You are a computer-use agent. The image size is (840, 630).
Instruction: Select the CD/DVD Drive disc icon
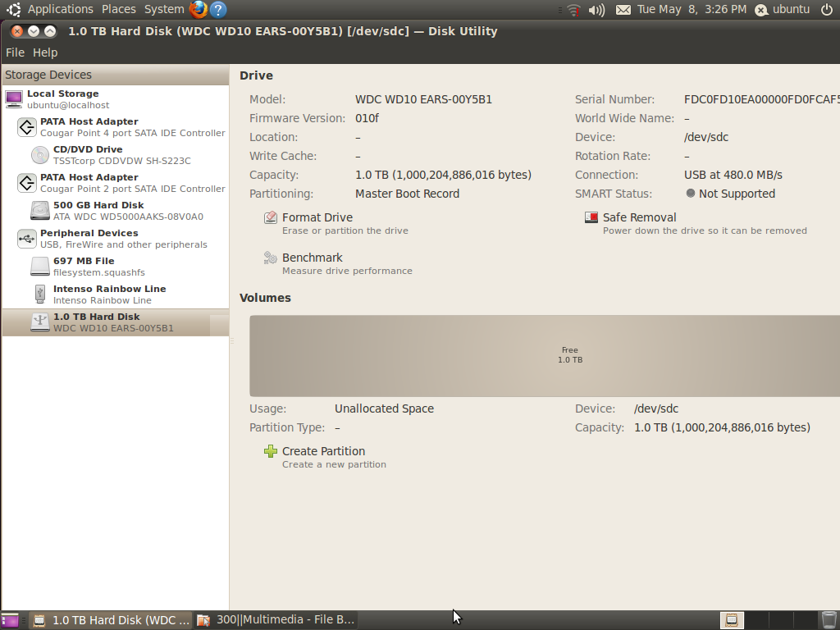point(39,155)
